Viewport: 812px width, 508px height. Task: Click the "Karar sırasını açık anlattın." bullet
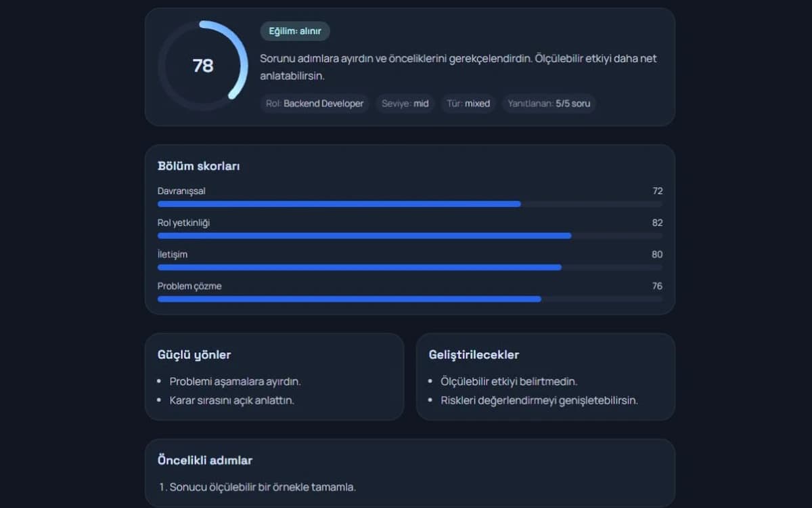tap(232, 400)
